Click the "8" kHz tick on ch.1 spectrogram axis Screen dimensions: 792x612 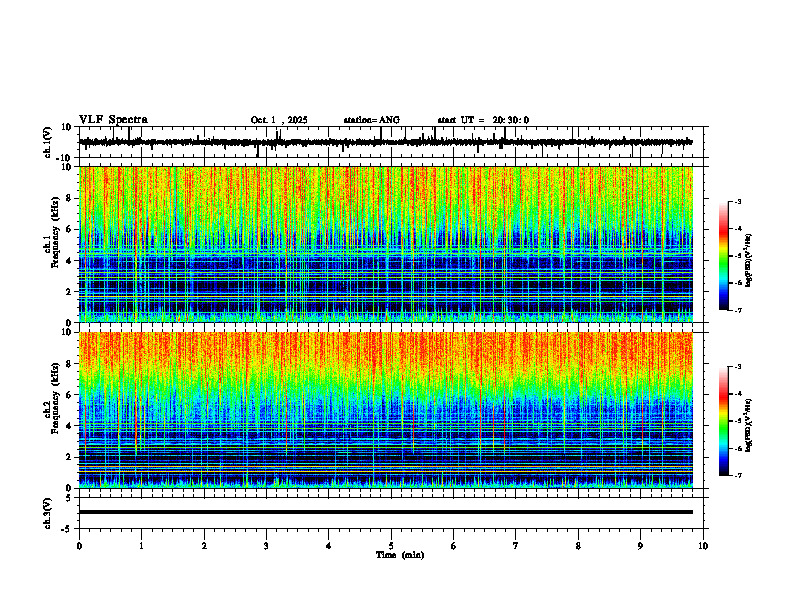(x=71, y=198)
